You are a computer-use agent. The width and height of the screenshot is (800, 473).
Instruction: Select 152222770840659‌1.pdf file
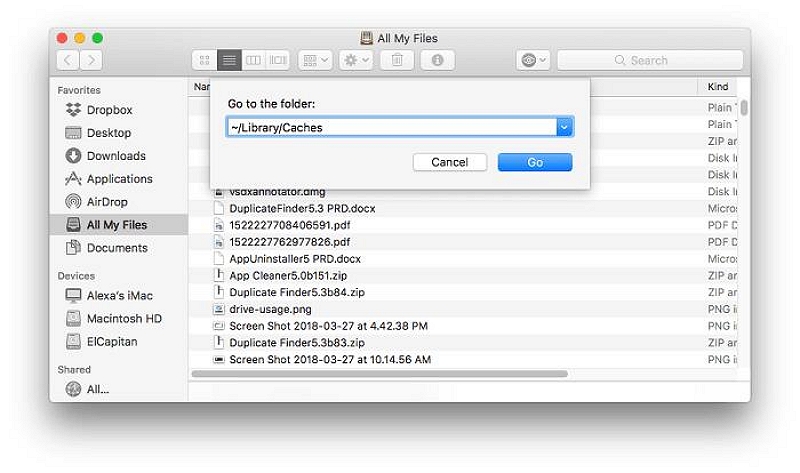point(289,225)
